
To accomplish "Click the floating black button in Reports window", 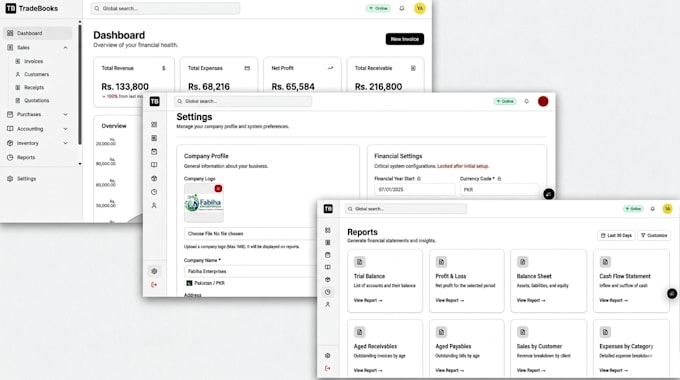I will tap(672, 294).
